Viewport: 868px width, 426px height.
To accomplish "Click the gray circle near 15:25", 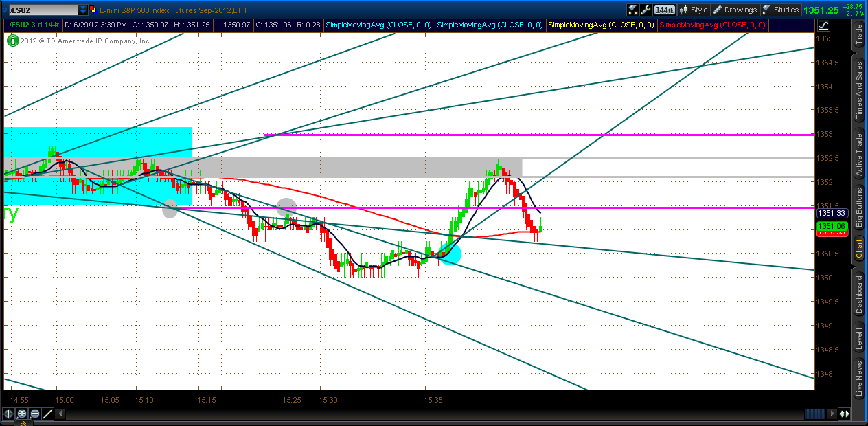I will pyautogui.click(x=286, y=208).
